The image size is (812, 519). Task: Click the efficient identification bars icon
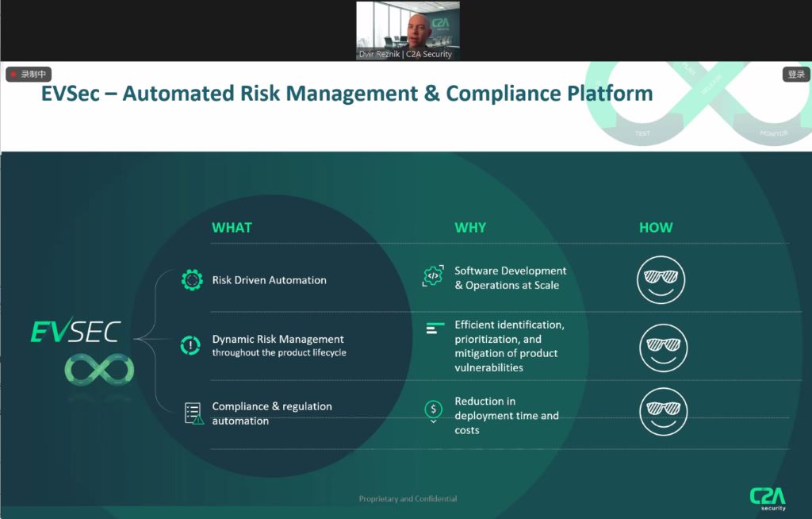(x=435, y=328)
